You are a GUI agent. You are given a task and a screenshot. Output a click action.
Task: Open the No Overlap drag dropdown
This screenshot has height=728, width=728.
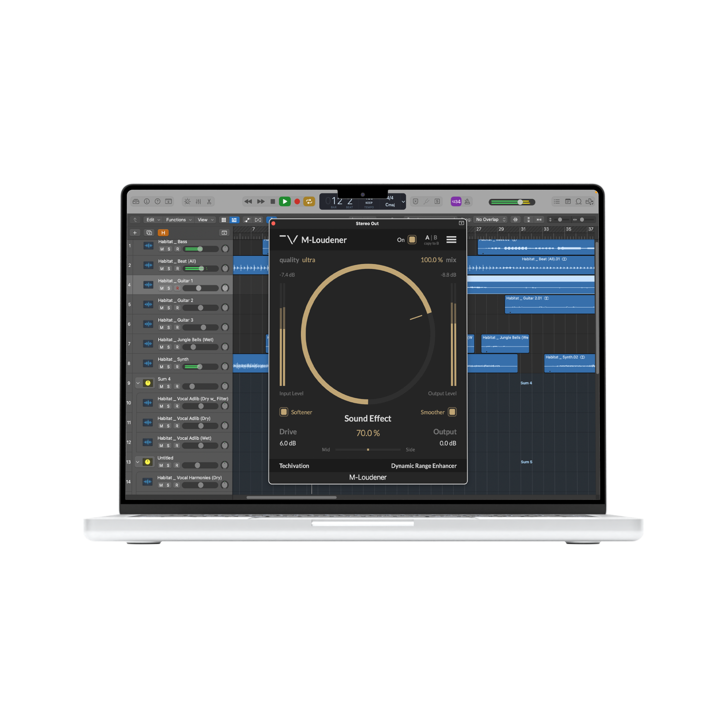(491, 220)
